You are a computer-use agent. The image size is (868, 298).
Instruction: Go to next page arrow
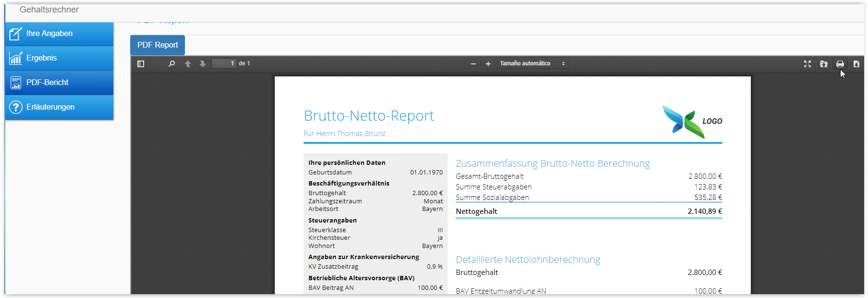point(203,64)
